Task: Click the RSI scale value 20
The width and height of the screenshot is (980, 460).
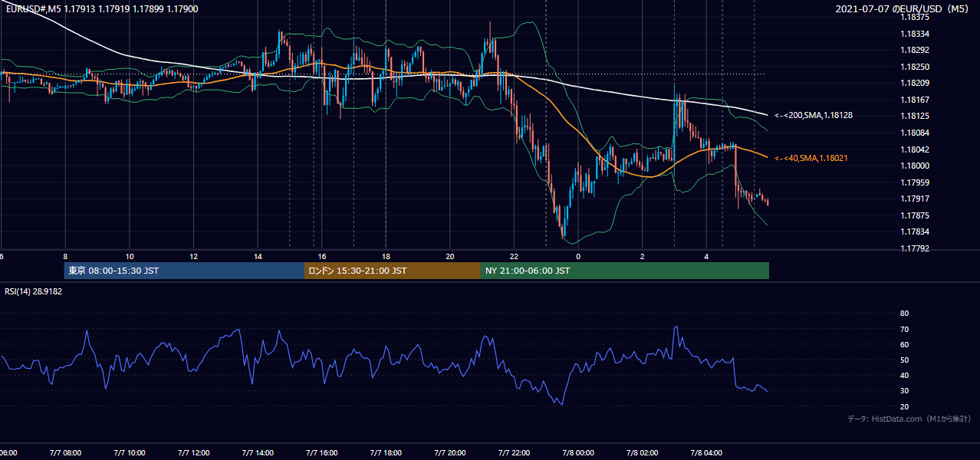Action: [x=904, y=406]
